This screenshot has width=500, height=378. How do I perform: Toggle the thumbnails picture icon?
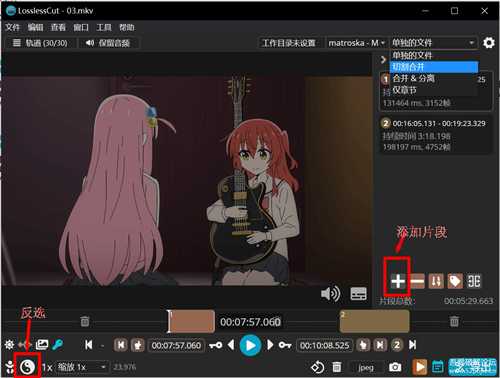(42, 345)
